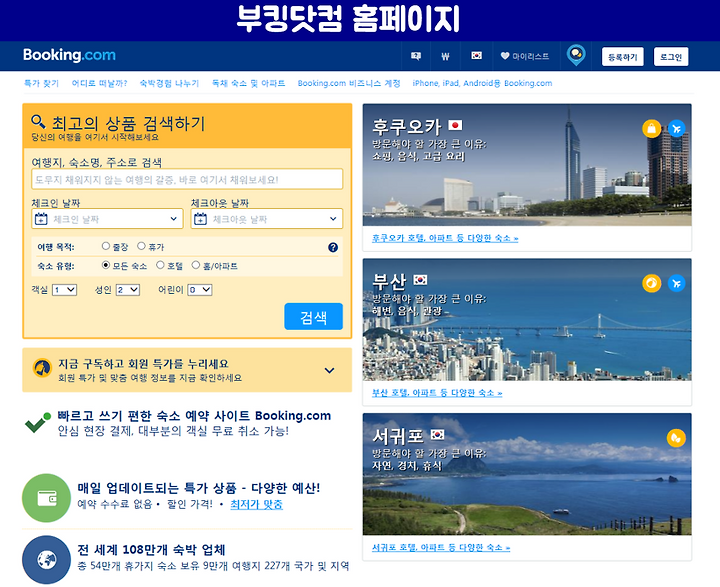This screenshot has height=587, width=720.
Task: Click the airplane badge on 후쿠오카 card
Action: (676, 129)
